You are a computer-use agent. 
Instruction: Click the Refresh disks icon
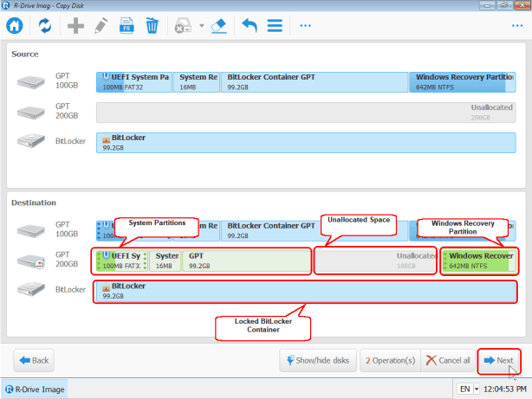click(43, 25)
